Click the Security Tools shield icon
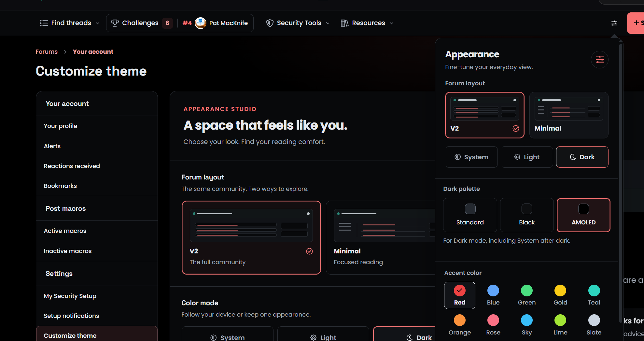 [x=270, y=23]
